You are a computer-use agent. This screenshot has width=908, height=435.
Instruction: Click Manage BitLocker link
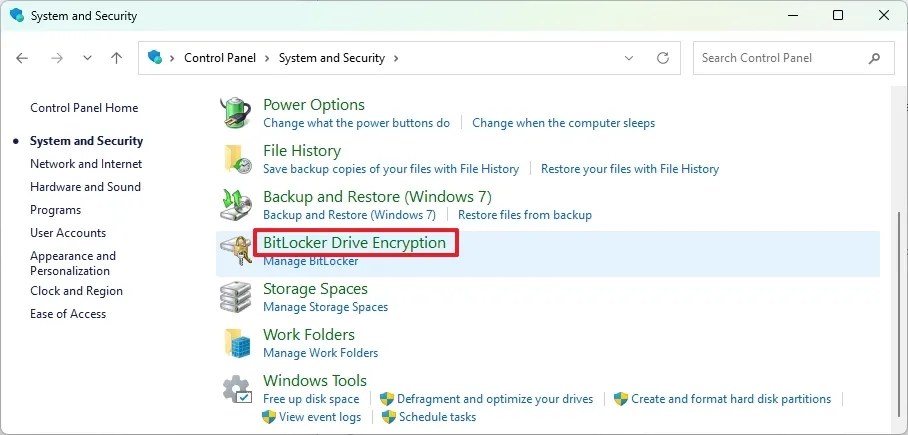pyautogui.click(x=311, y=261)
